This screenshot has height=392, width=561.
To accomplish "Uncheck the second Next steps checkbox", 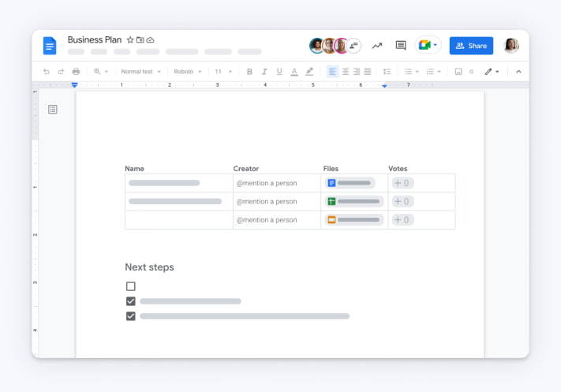I will tap(131, 301).
